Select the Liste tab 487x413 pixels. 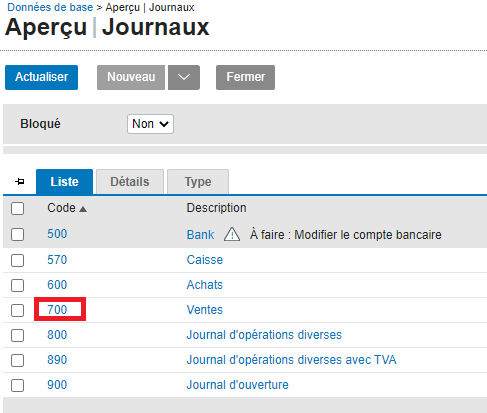(64, 182)
